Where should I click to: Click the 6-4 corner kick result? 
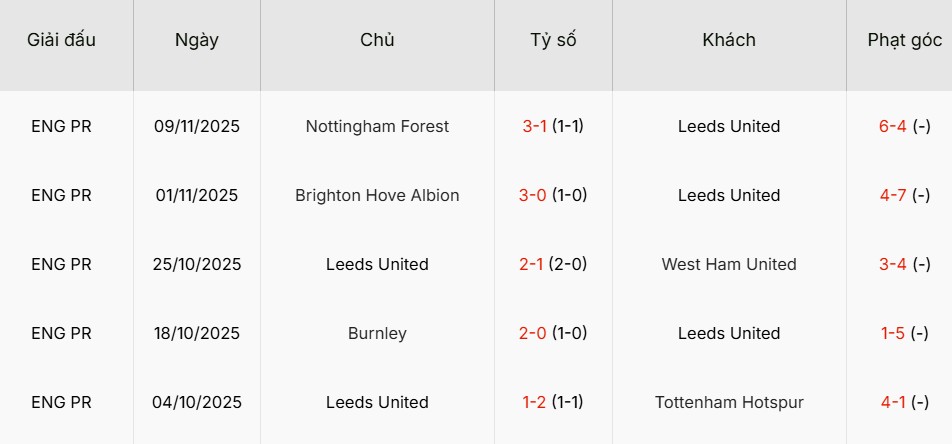892,126
